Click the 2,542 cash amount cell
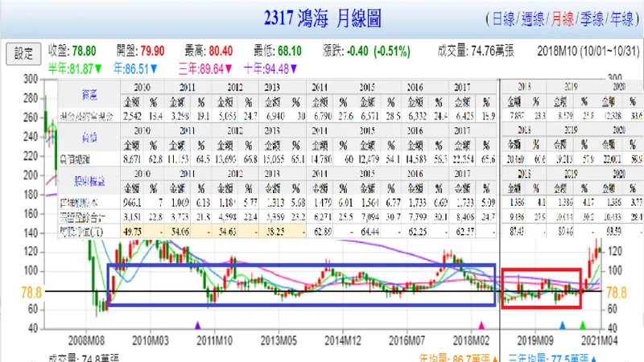The height and width of the screenshot is (362, 644). 132,116
